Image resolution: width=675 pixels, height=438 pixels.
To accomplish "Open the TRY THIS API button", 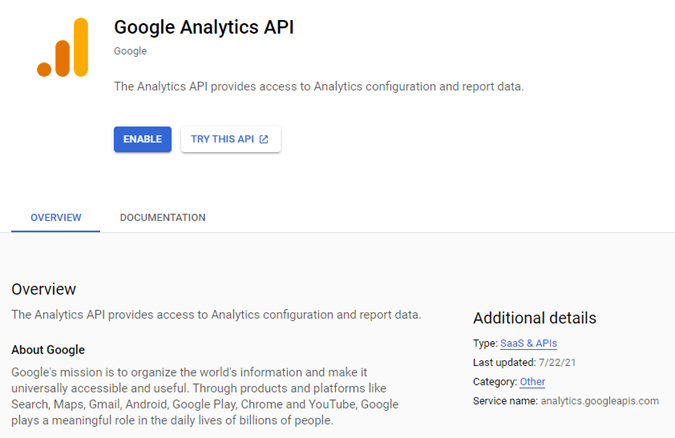I will (230, 139).
